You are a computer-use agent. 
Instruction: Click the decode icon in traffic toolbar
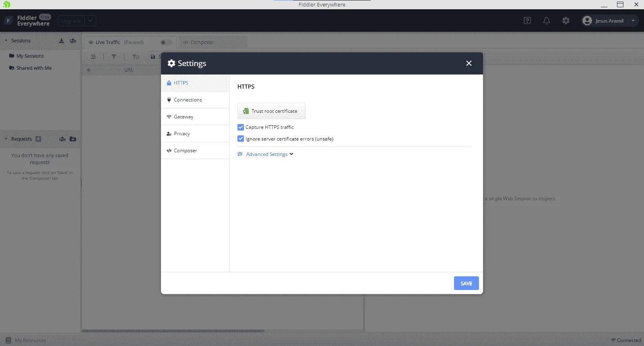pos(136,57)
